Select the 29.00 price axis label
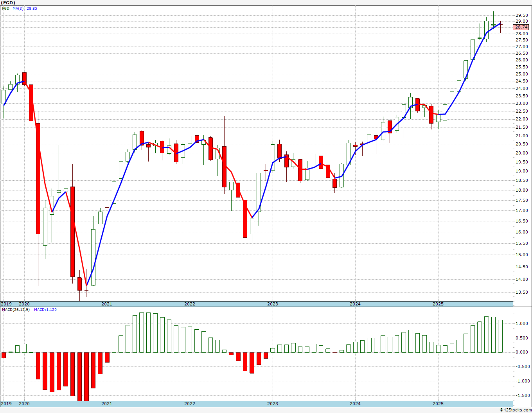 [521, 21]
